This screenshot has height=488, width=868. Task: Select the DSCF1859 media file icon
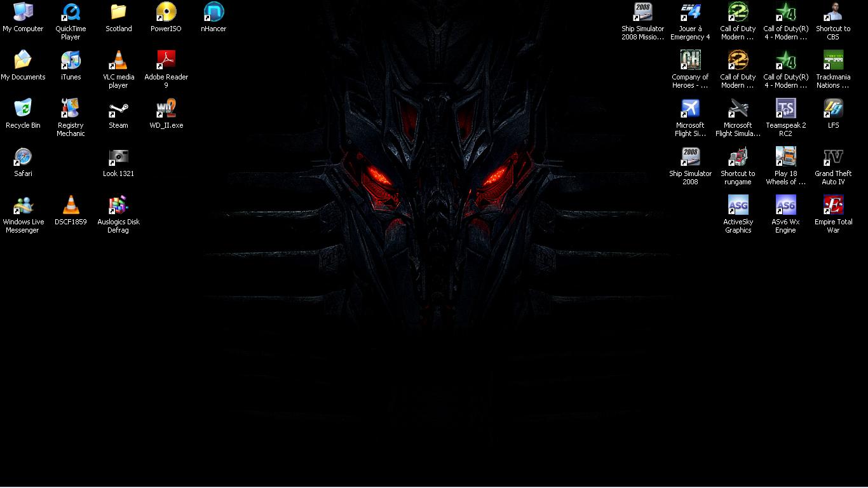click(x=71, y=205)
